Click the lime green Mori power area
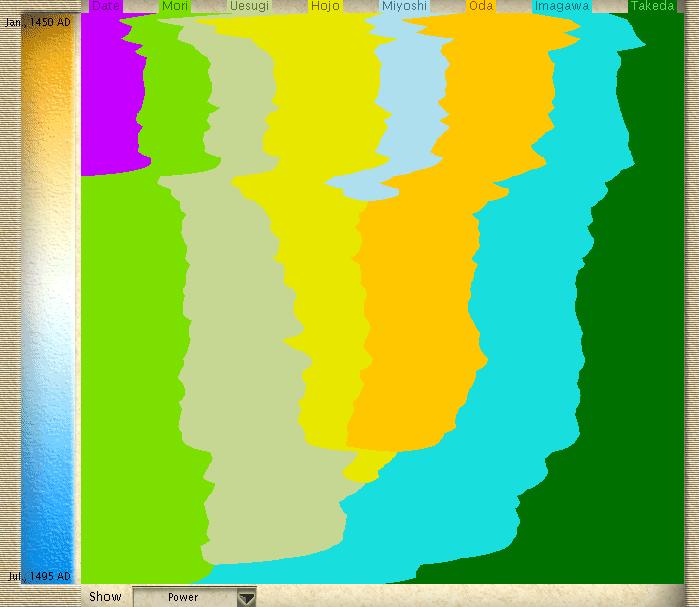The height and width of the screenshot is (607, 699). tap(134, 357)
